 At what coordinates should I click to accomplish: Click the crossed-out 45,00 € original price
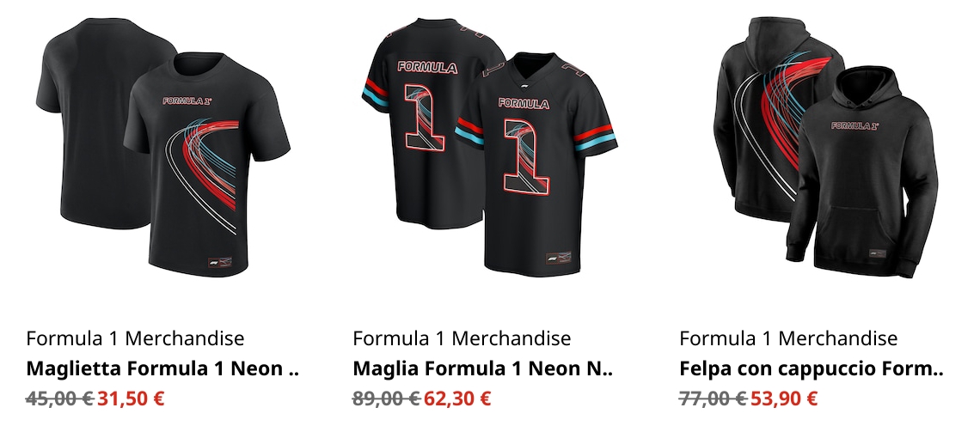click(x=59, y=399)
